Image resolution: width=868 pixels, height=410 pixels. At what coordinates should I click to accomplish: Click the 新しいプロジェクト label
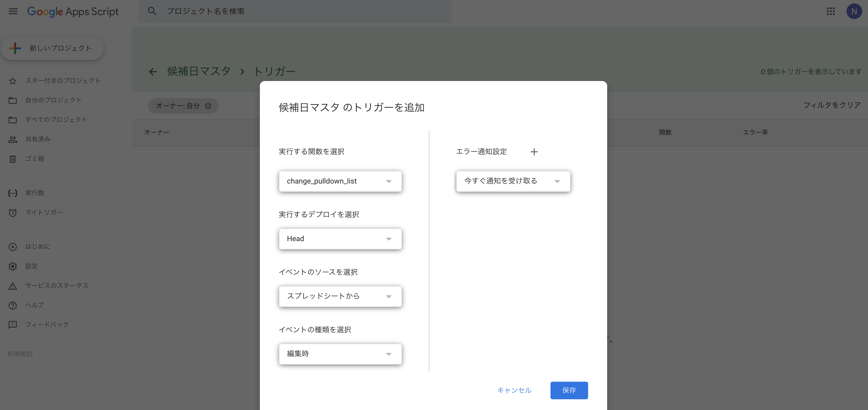(61, 48)
